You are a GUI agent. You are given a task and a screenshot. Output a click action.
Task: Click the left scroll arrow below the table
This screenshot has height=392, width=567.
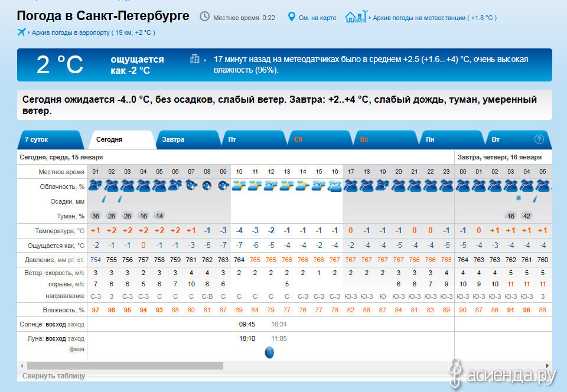pyautogui.click(x=22, y=365)
